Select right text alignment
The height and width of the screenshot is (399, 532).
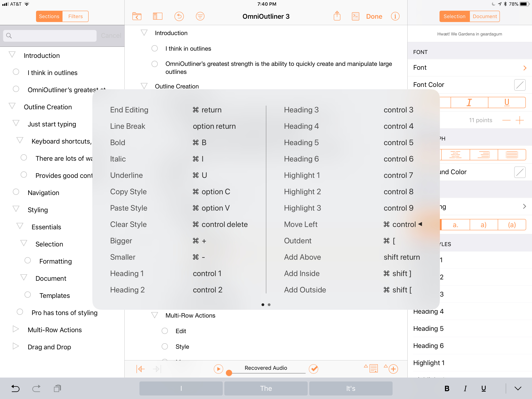point(484,154)
